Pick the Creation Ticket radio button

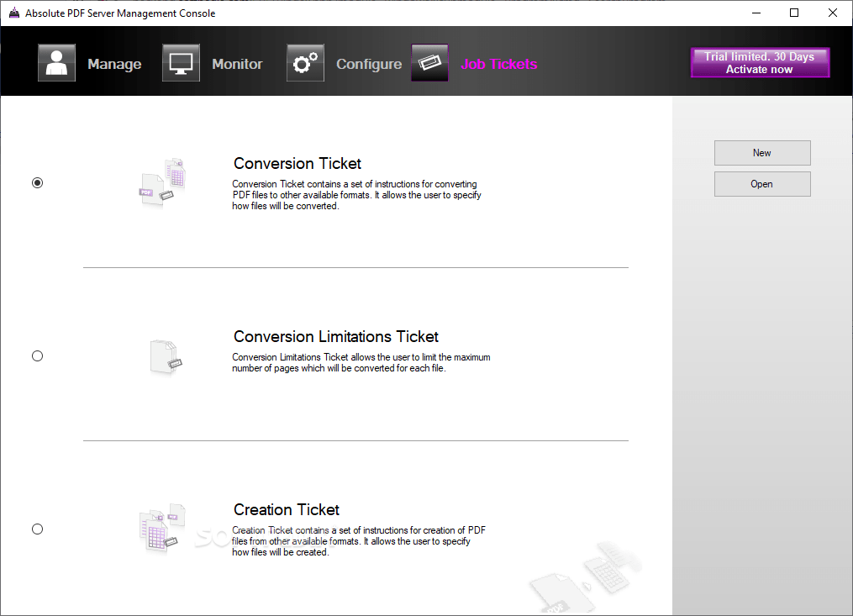click(37, 529)
